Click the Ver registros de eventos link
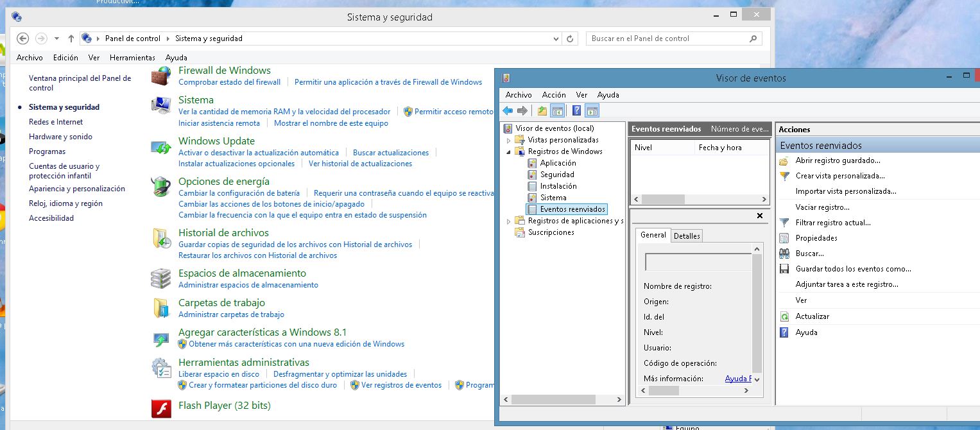 coord(401,385)
